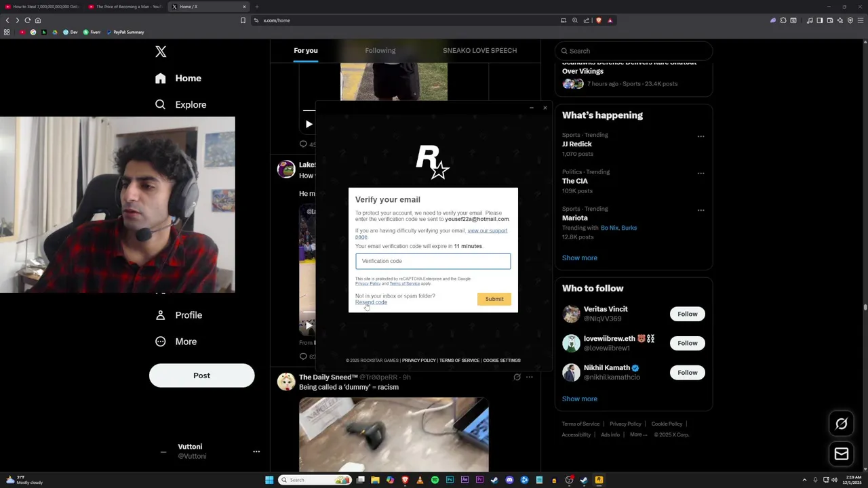Open Brave Rewards triangle icon
868x488 pixels.
[x=610, y=20]
